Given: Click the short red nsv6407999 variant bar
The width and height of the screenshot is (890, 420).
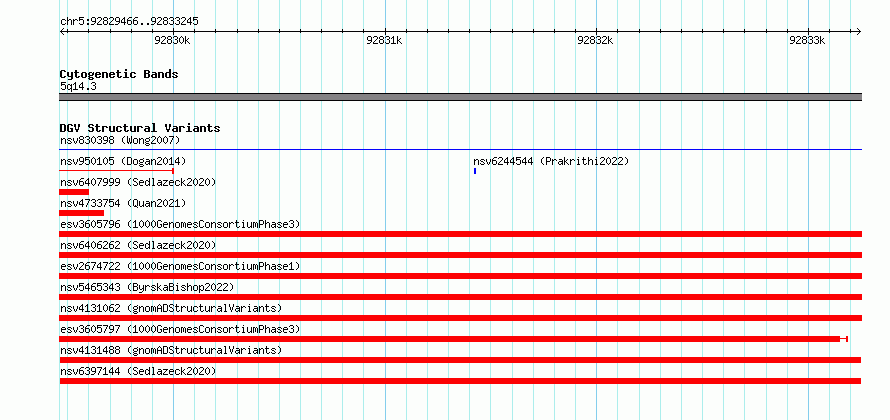Looking at the screenshot, I should click(x=74, y=192).
